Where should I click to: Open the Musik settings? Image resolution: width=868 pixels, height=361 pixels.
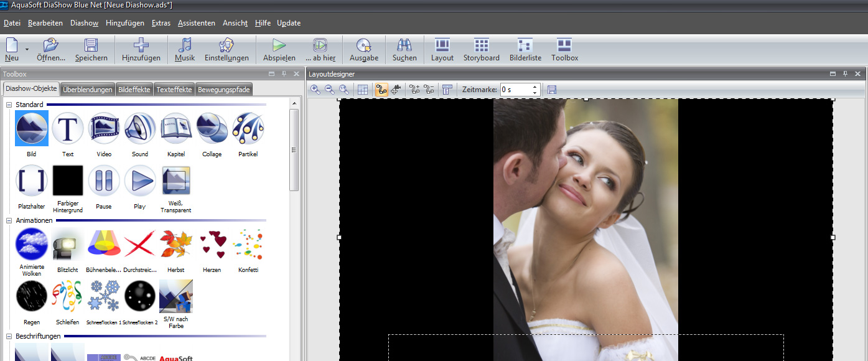coord(185,45)
